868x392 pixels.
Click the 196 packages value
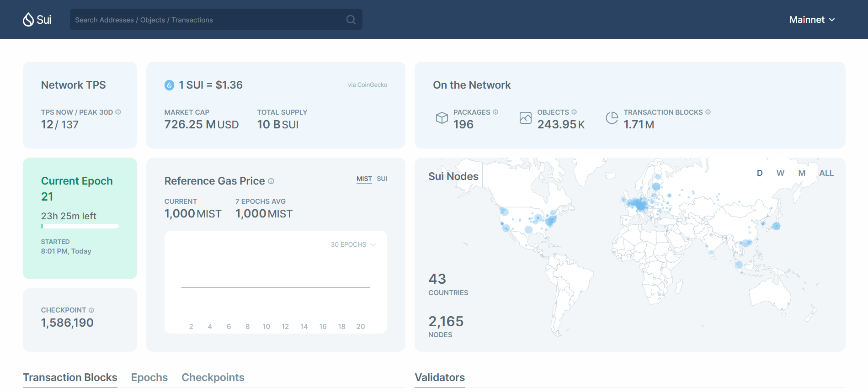[x=463, y=125]
